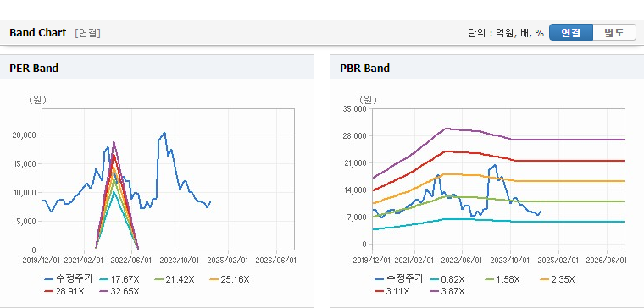
Task: Switch to the 연결 view button
Action: [x=571, y=32]
